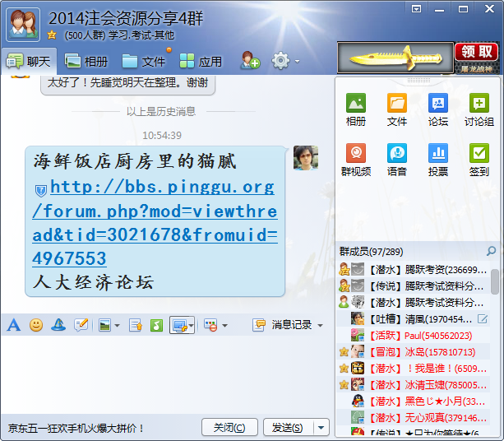Switch to the 相册 album tab
This screenshot has width=504, height=441.
point(86,61)
